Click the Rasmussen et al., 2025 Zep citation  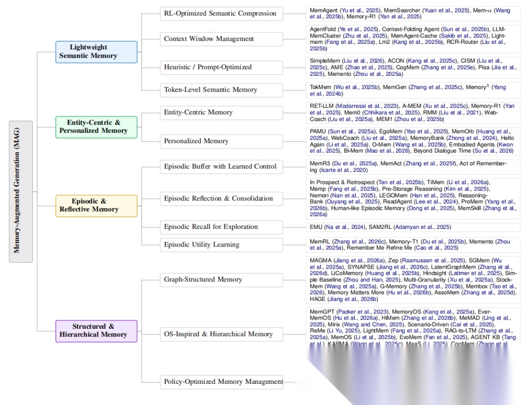432,261
